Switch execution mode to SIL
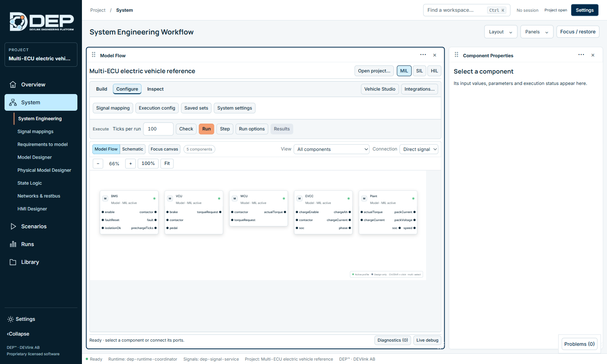Viewport: 607px width, 364px height. pos(419,71)
